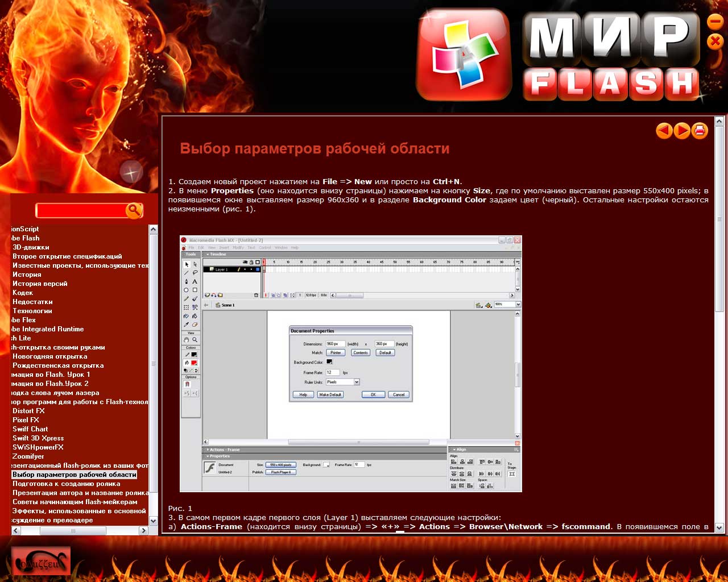Screen dimensions: 728x582
Task: Open 'программ для работы с Flash' topic
Action: (80, 402)
